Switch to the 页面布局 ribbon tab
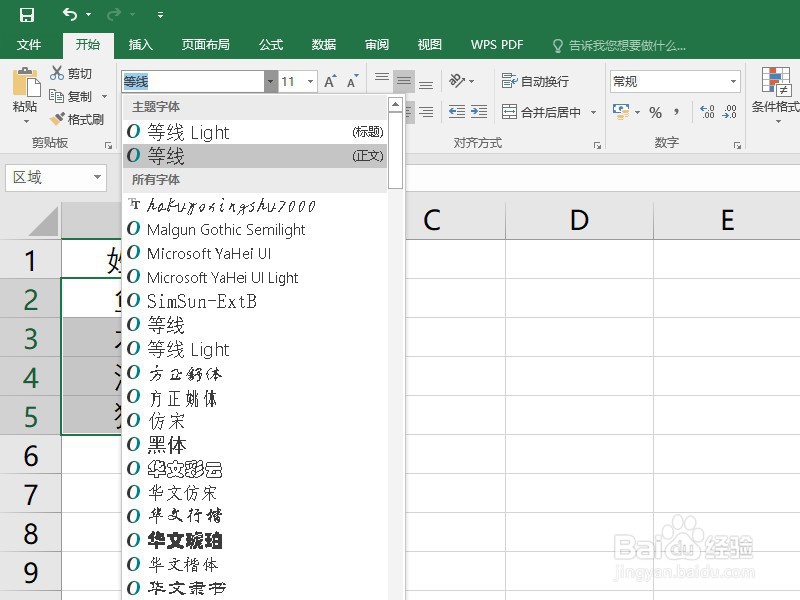 click(206, 45)
